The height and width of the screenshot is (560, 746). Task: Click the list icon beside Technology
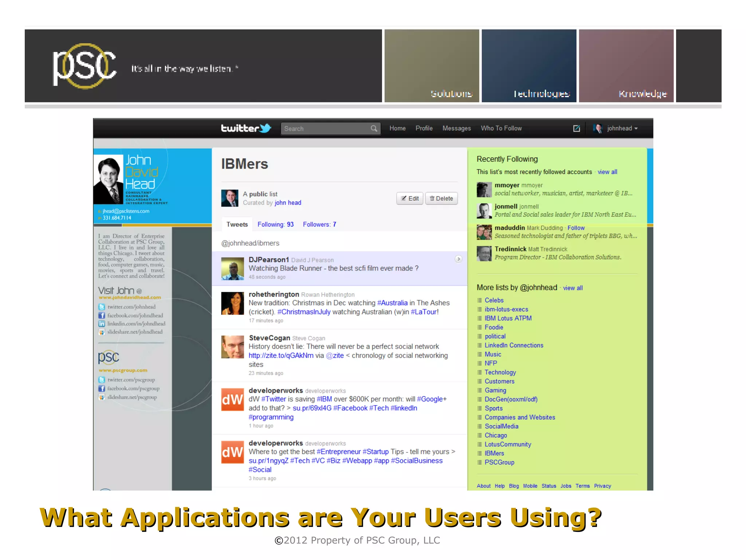point(479,372)
